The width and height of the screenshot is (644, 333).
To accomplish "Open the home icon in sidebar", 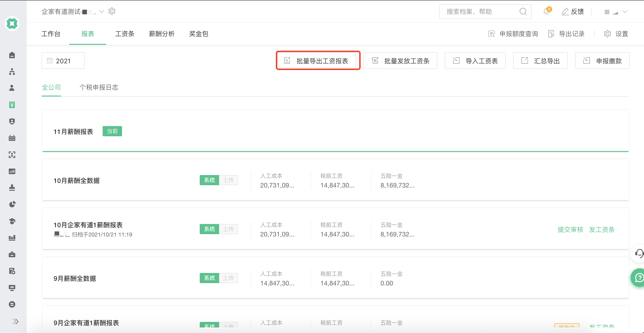I will [12, 55].
